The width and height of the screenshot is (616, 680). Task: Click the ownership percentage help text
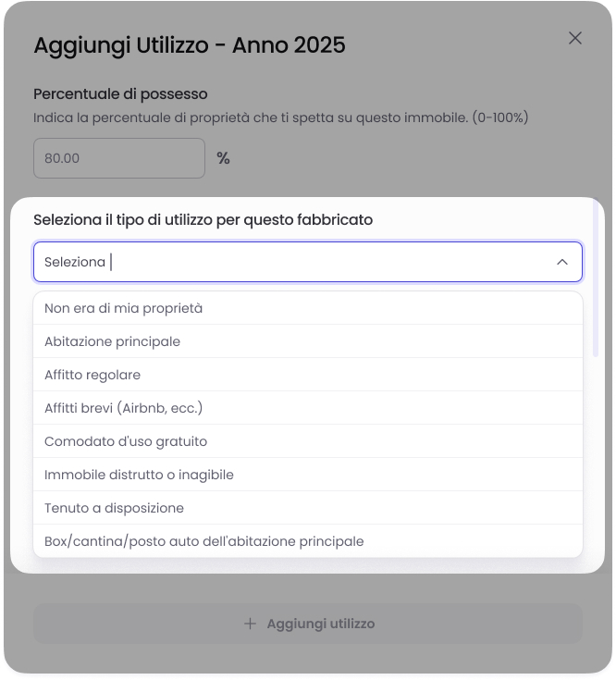click(x=280, y=117)
